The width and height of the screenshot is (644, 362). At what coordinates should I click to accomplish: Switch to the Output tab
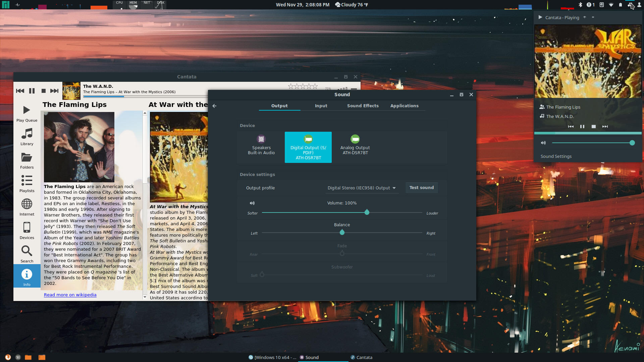tap(279, 106)
